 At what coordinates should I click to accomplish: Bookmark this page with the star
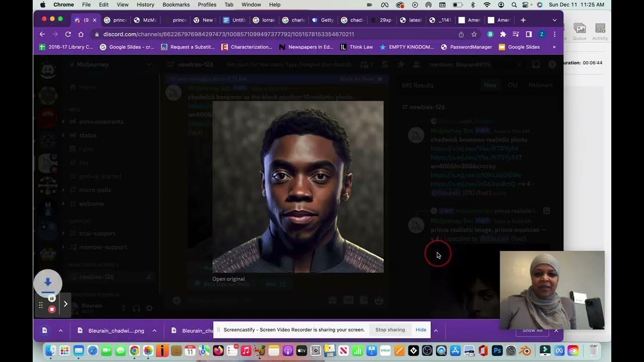pos(474,34)
